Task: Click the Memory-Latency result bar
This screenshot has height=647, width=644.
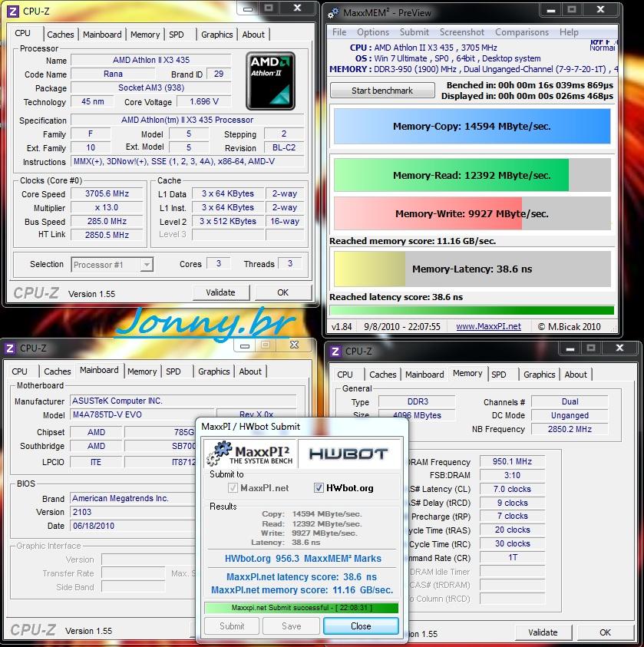Action: pyautogui.click(x=472, y=269)
